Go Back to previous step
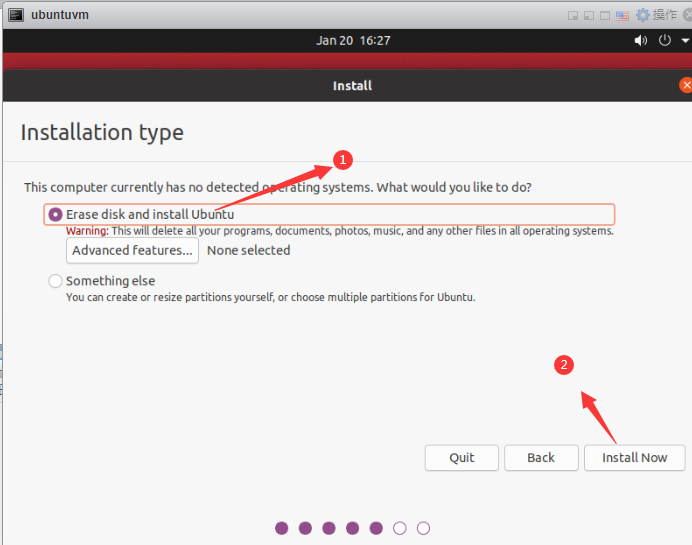The image size is (692, 545). [x=541, y=458]
